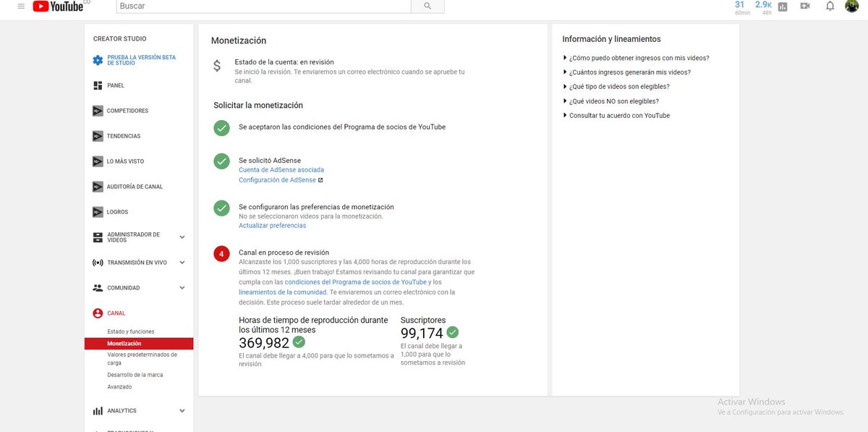Open Desarrollo de la marca
This screenshot has width=868, height=432.
[135, 375]
